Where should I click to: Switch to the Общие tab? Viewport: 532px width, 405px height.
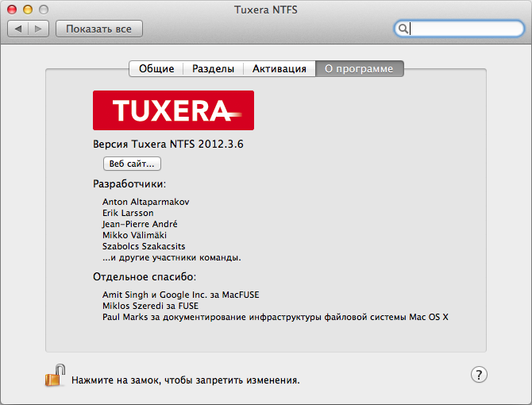(156, 68)
